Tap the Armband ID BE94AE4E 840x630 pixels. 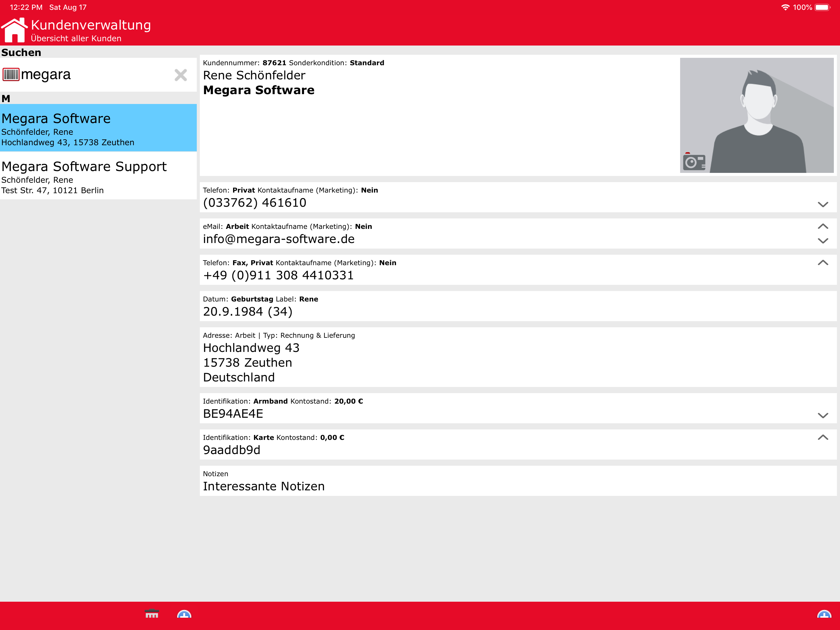233,414
